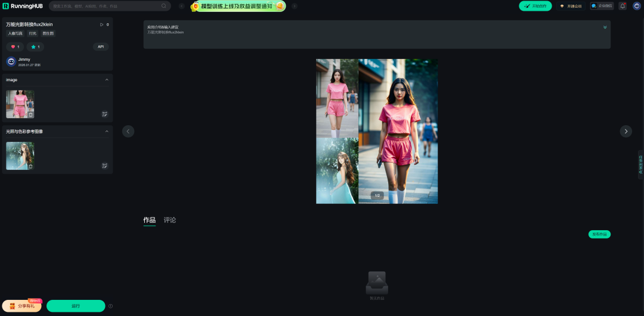Open the 企业微信 contact button
The width and height of the screenshot is (644, 316).
(602, 6)
